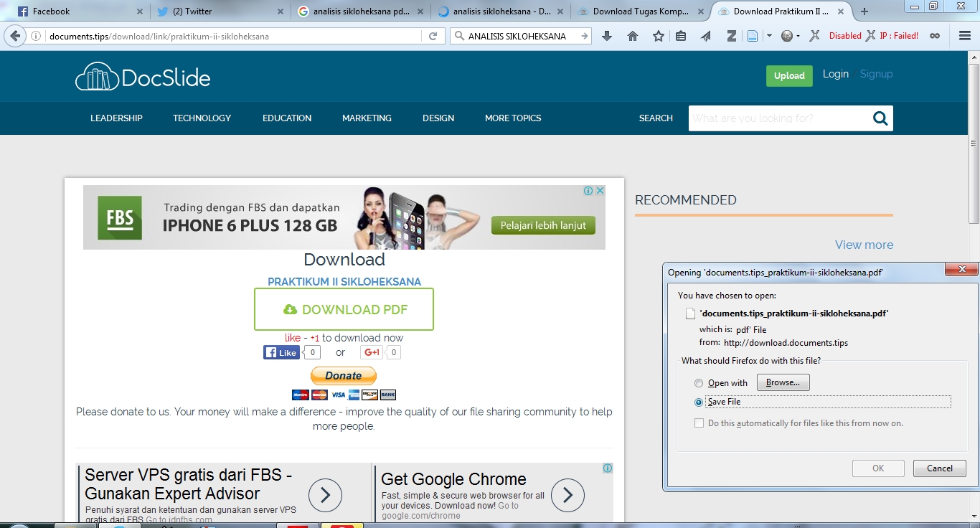The width and height of the screenshot is (980, 528).
Task: Go to the Firefox home page icon
Action: [633, 36]
